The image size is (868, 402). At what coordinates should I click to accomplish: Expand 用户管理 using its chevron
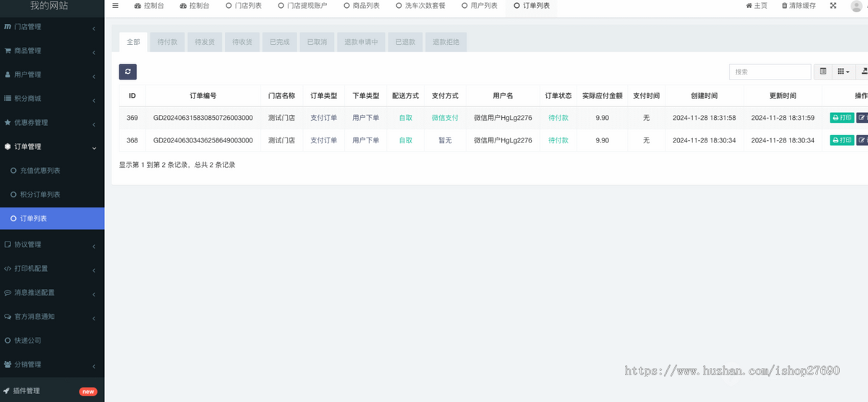point(94,75)
